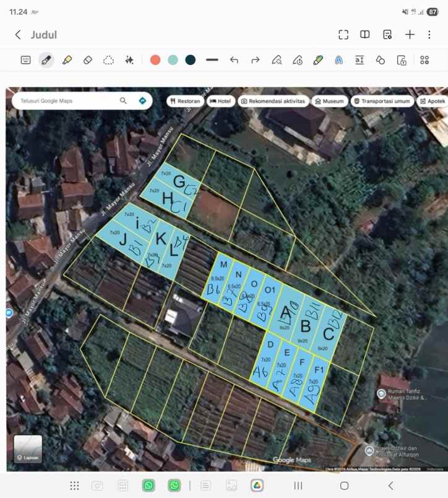Tap the green style pen icon
Screen dimensions: 448x498
click(x=318, y=60)
